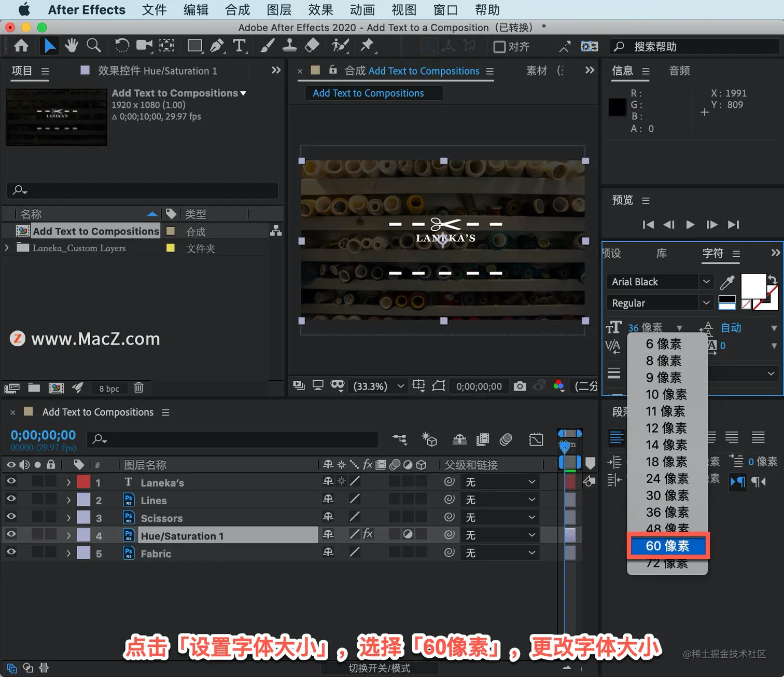Toggle the fx switch on Hue/Saturation 1
This screenshot has height=677, width=784.
tap(368, 534)
